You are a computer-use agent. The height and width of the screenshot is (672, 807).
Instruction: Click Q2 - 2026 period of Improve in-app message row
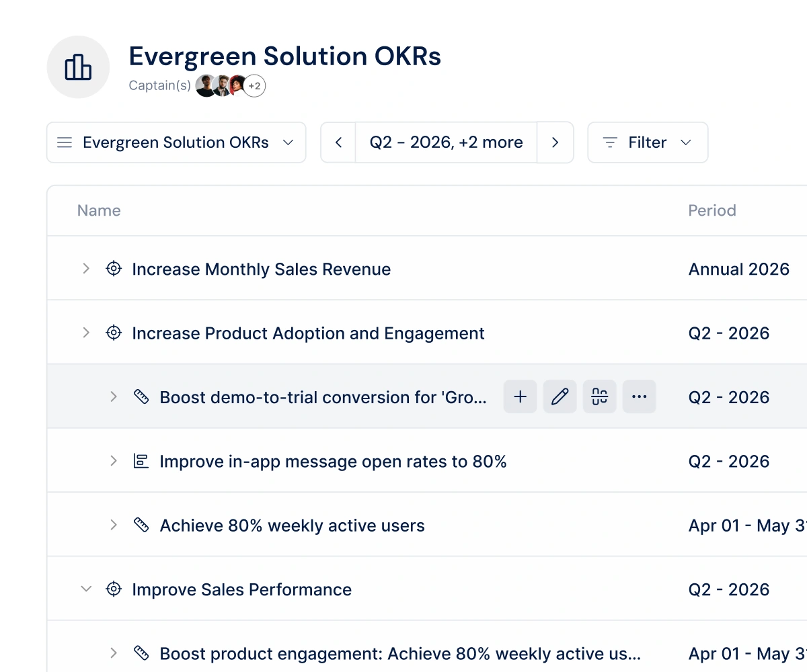point(729,462)
